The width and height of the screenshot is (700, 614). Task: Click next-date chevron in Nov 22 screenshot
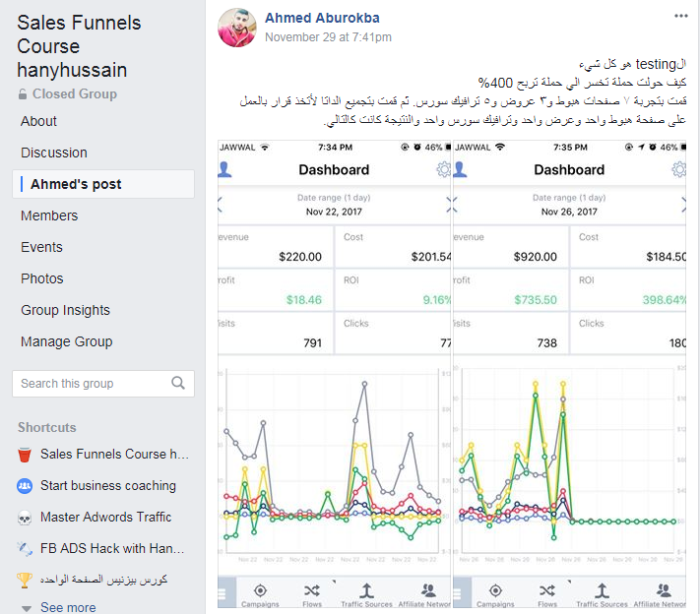click(x=449, y=205)
